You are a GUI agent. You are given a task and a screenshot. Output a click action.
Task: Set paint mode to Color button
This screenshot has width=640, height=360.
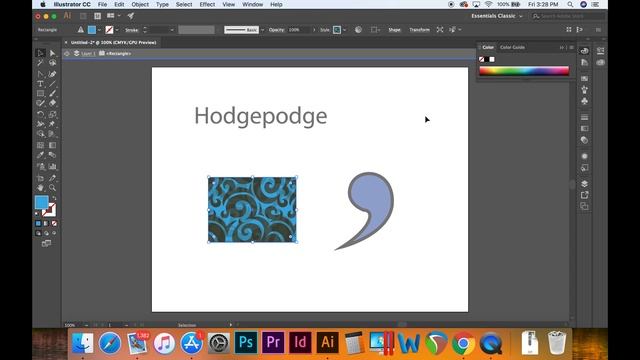38,223
